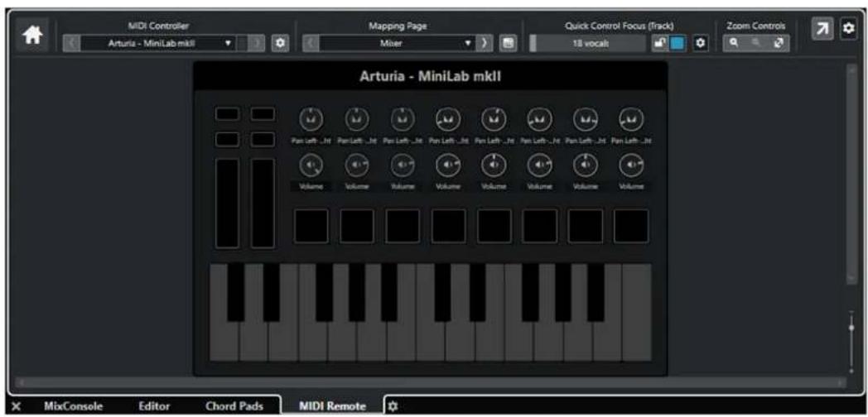Click the fifth Pan Left-Right knob
Viewport: 868px width, 417px height.
pyautogui.click(x=494, y=119)
